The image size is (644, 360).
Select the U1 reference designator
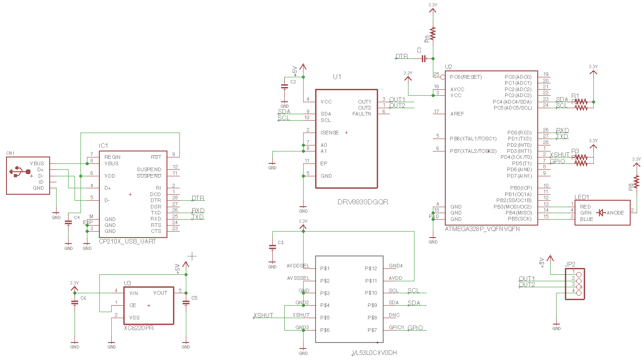337,77
